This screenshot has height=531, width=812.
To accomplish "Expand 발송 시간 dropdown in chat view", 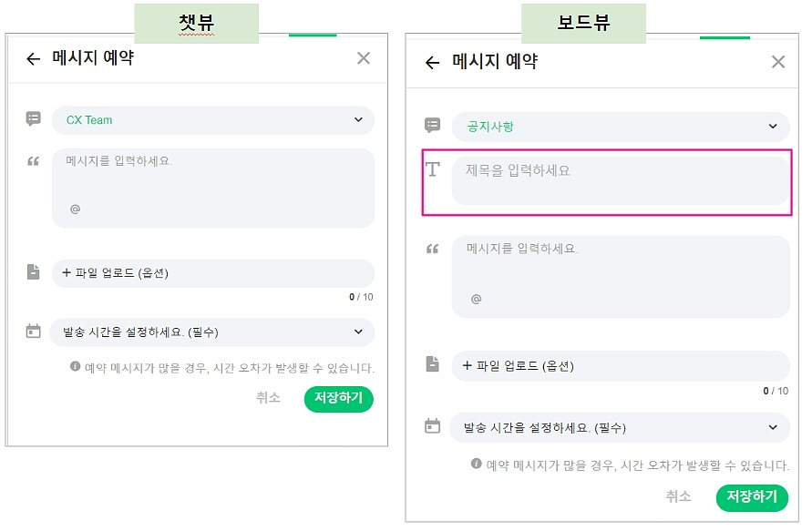I will tap(212, 332).
